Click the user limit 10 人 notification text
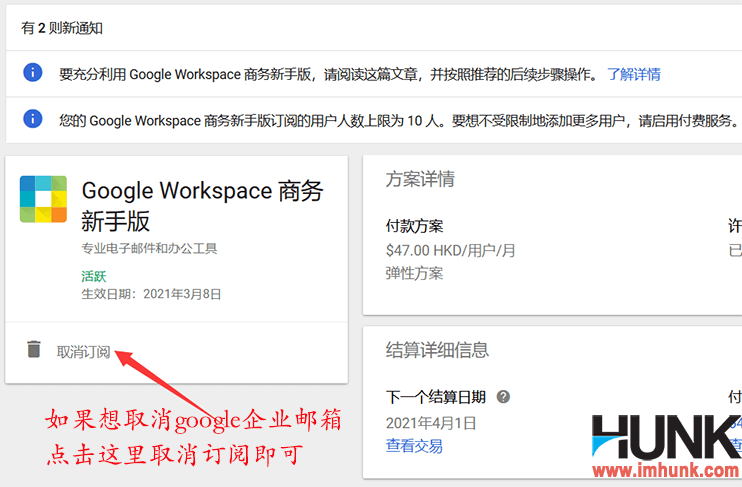Viewport: 742px width, 487px height. coord(399,121)
